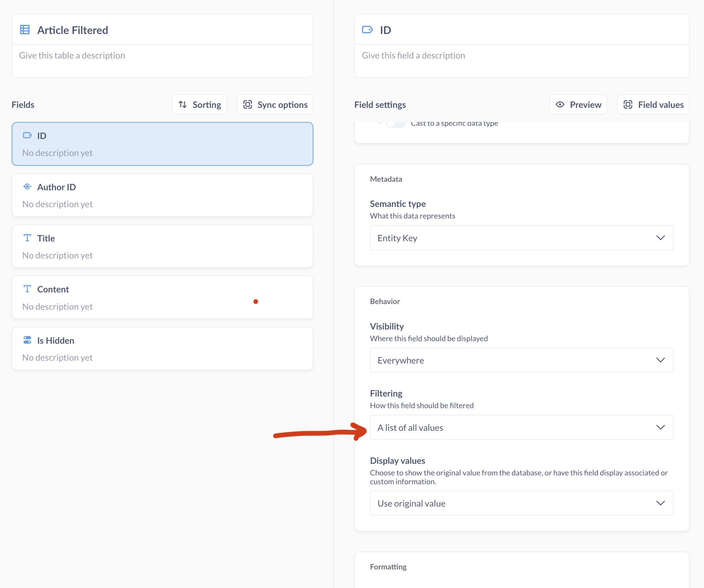Click the table icon beside Article Filtered
Image resolution: width=704 pixels, height=588 pixels.
pos(25,30)
